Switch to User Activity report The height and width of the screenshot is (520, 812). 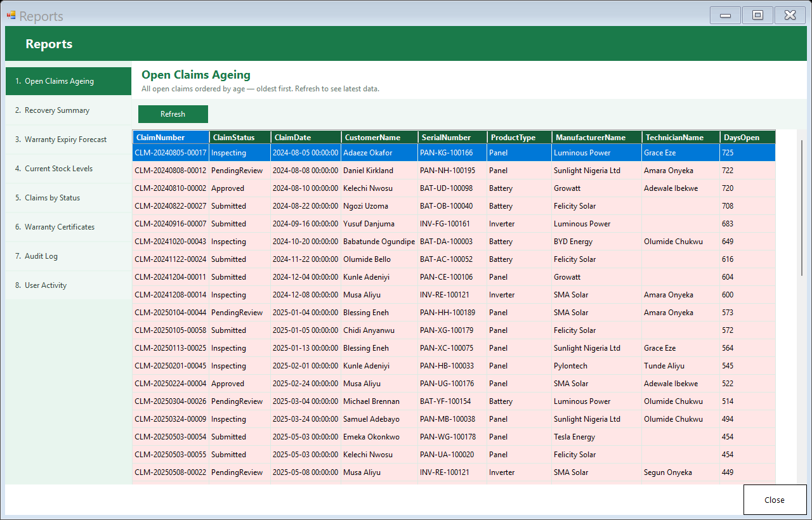pyautogui.click(x=69, y=285)
